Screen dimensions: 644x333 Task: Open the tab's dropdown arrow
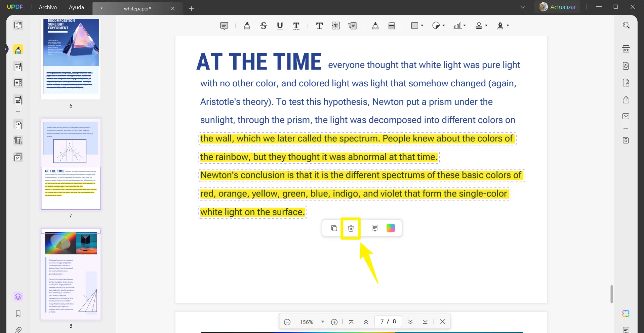[101, 9]
